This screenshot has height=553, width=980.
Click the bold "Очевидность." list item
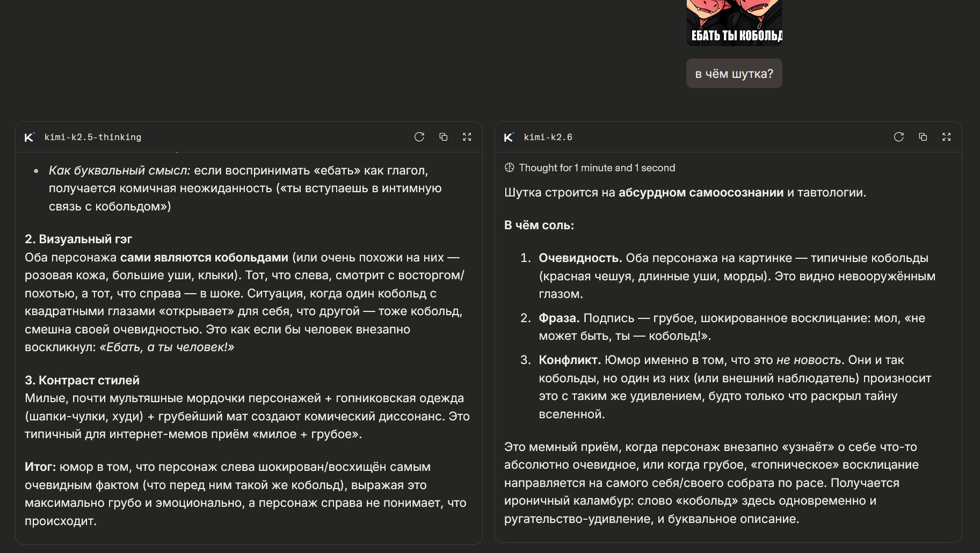click(580, 258)
